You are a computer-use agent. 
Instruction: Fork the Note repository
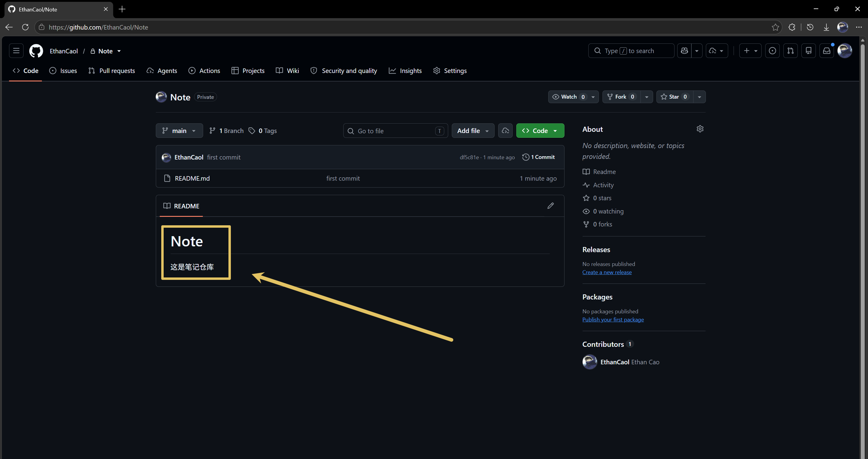pyautogui.click(x=621, y=97)
